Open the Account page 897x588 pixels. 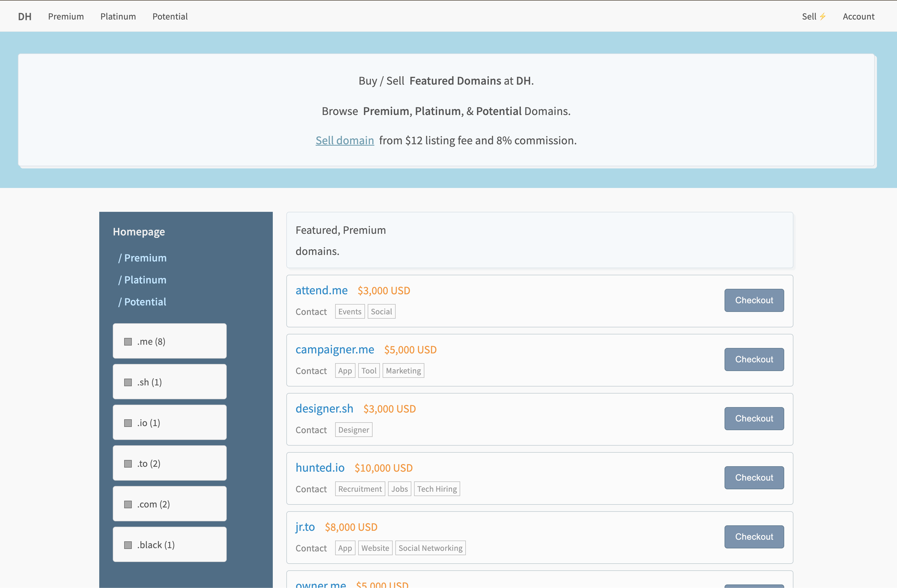pos(858,16)
